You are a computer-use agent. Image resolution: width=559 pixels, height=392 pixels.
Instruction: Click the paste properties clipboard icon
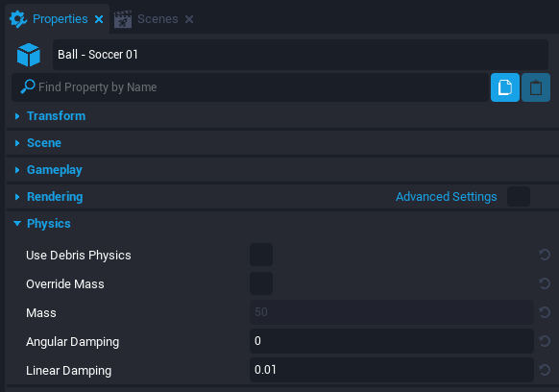click(x=536, y=87)
